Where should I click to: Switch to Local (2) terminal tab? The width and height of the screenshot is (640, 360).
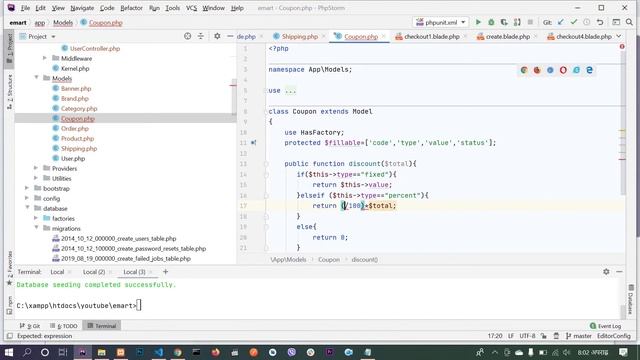pyautogui.click(x=94, y=271)
